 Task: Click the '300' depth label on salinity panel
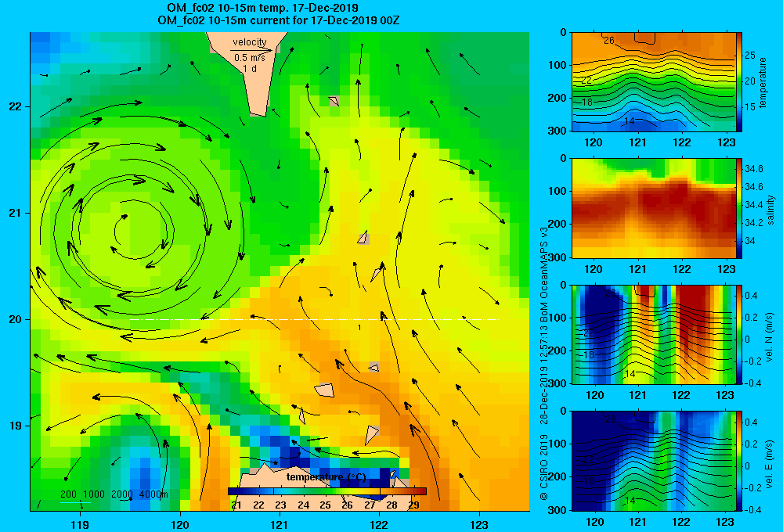pos(558,257)
